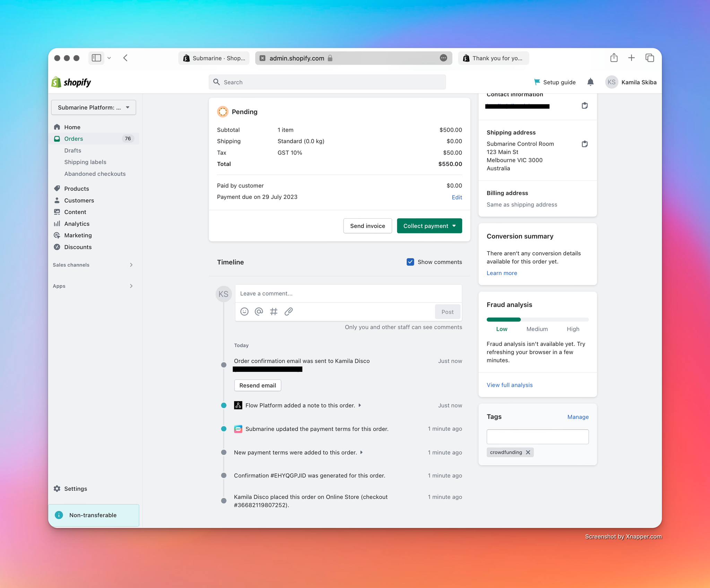Image resolution: width=710 pixels, height=588 pixels.
Task: Click Send invoice button
Action: [367, 226]
